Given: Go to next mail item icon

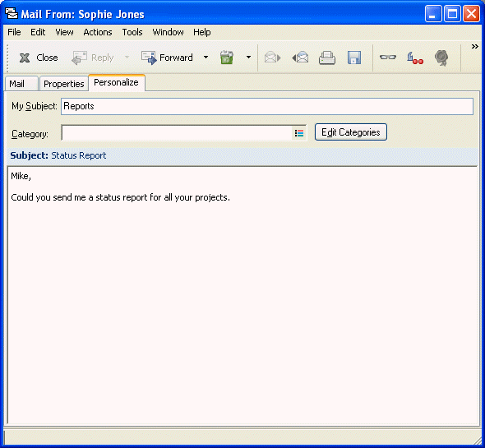Looking at the screenshot, I should click(x=272, y=58).
